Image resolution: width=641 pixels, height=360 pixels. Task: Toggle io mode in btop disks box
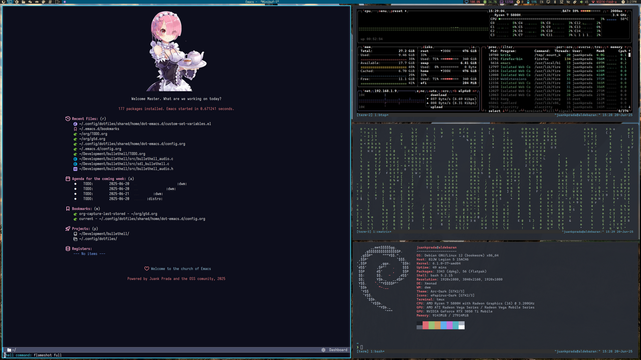(473, 47)
